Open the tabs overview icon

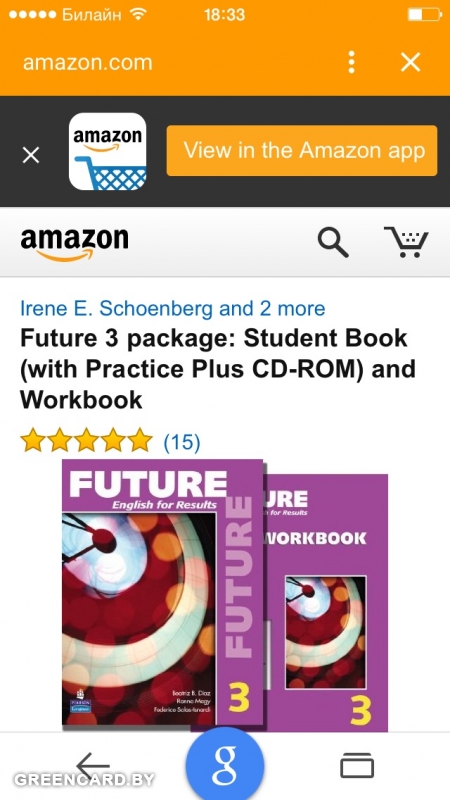357,766
